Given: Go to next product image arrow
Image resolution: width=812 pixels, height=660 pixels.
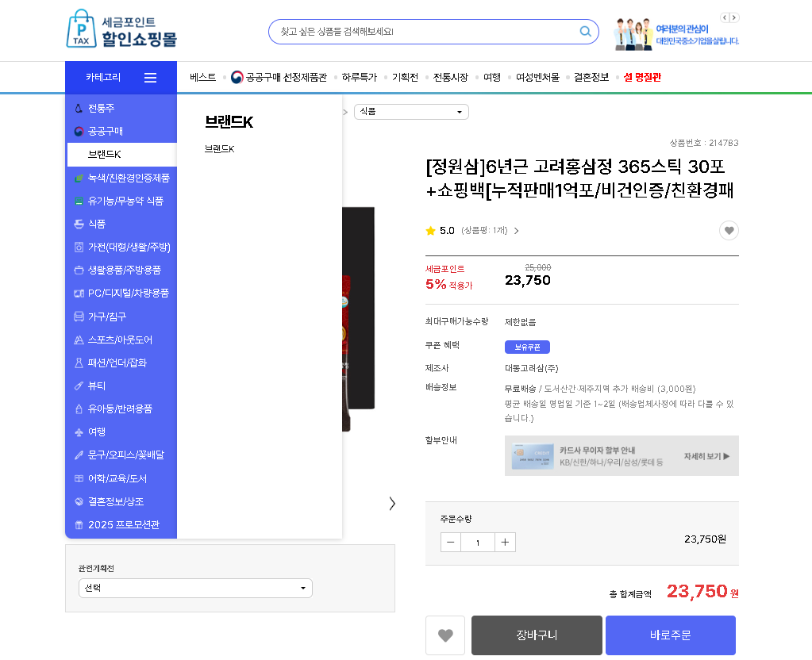Looking at the screenshot, I should coord(392,504).
